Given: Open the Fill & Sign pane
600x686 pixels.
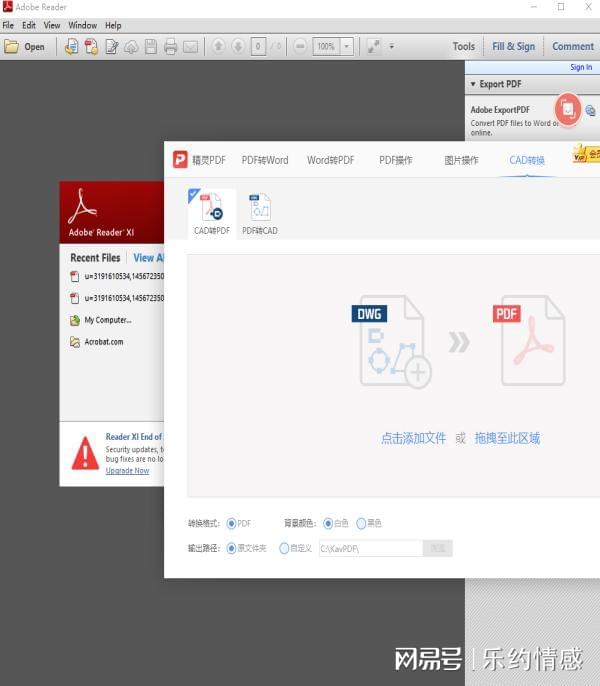Looking at the screenshot, I should (x=513, y=46).
